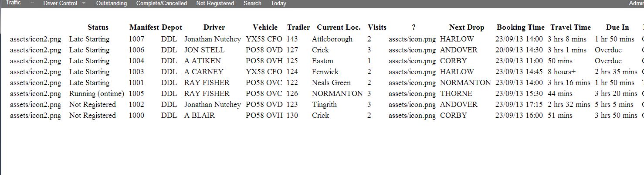Click icon.png image beside NORMANTON next drop

pyautogui.click(x=412, y=83)
